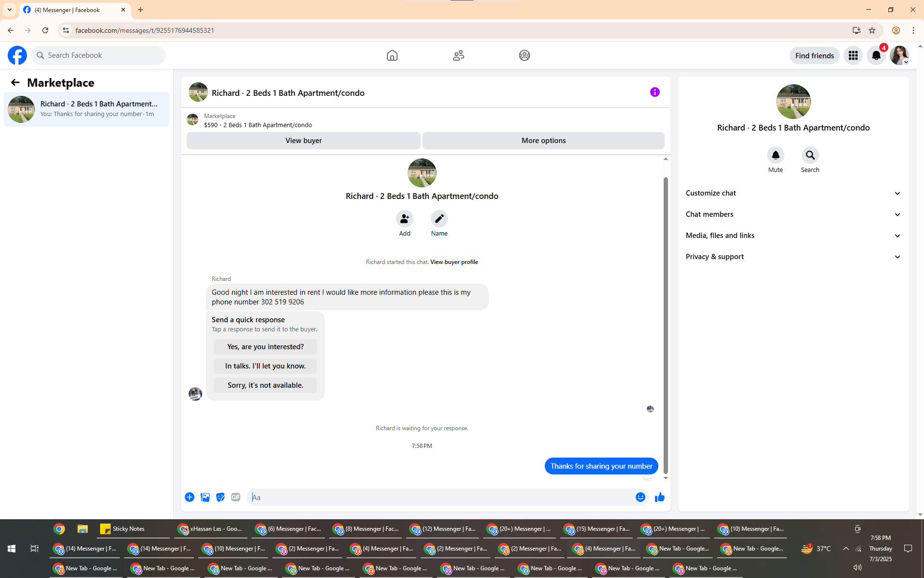The width and height of the screenshot is (924, 578).
Task: Expand the Chat members section
Action: click(x=793, y=214)
